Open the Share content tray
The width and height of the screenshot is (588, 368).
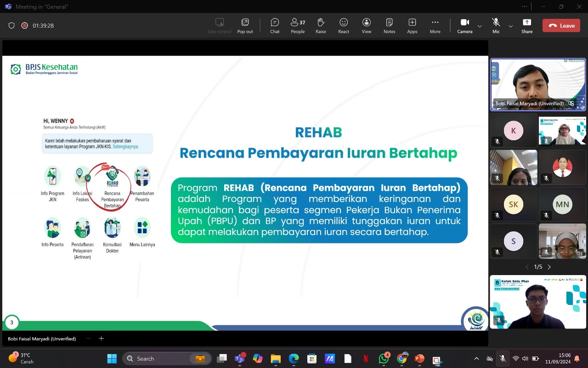coord(527,26)
